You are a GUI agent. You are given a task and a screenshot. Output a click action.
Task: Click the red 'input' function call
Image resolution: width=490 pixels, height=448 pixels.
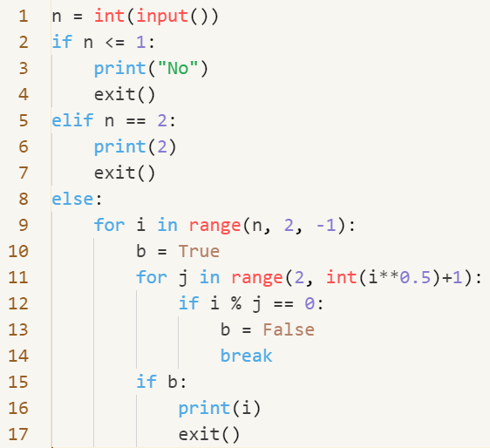[x=162, y=17]
